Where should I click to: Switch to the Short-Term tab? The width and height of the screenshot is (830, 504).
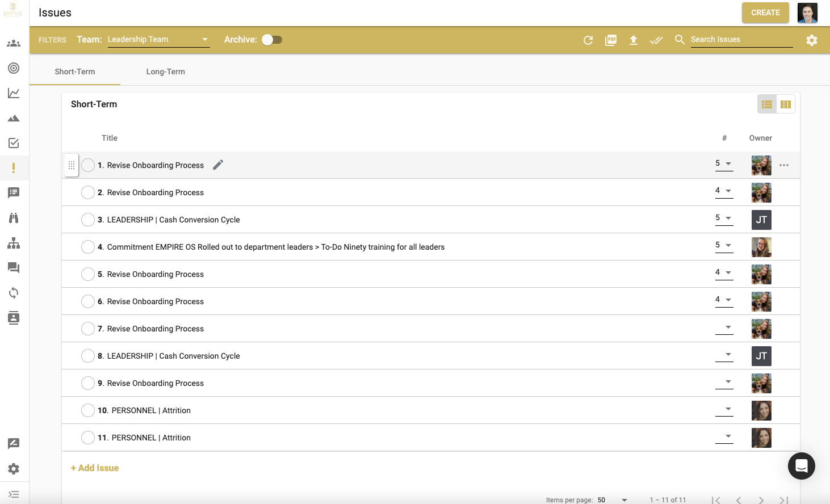tap(75, 72)
